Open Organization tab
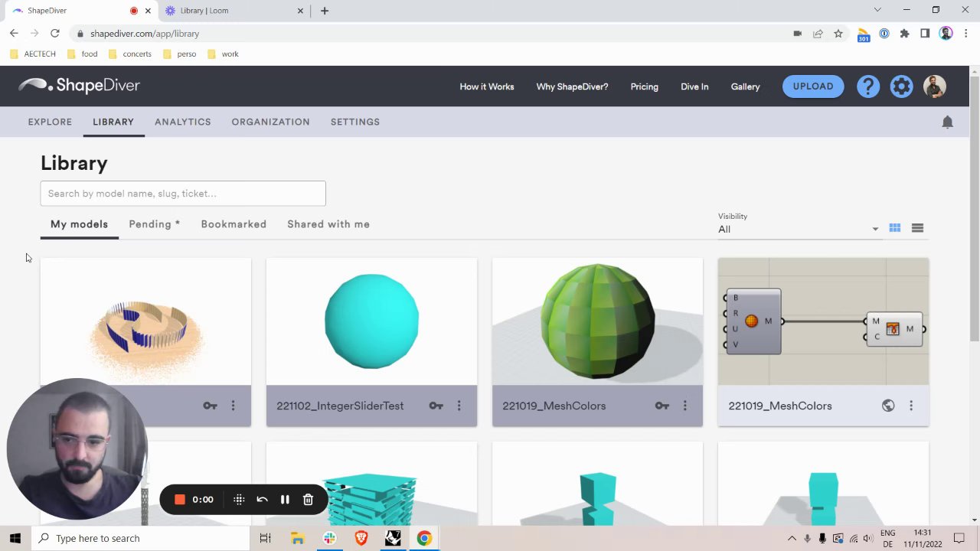980x551 pixels. click(270, 122)
